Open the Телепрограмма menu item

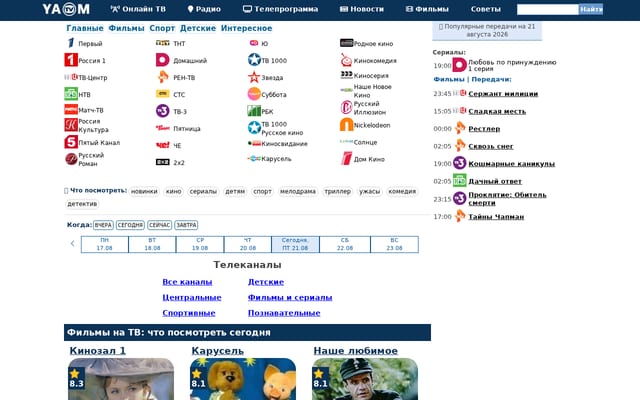[280, 9]
